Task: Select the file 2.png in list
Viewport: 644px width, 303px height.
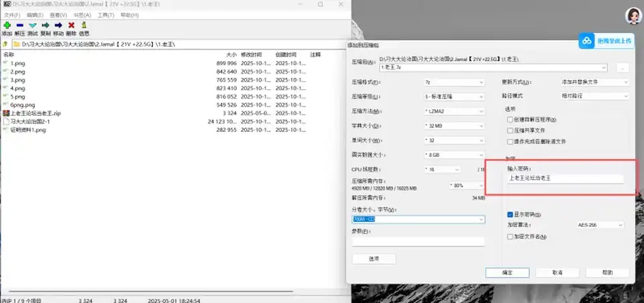Action: coord(17,72)
